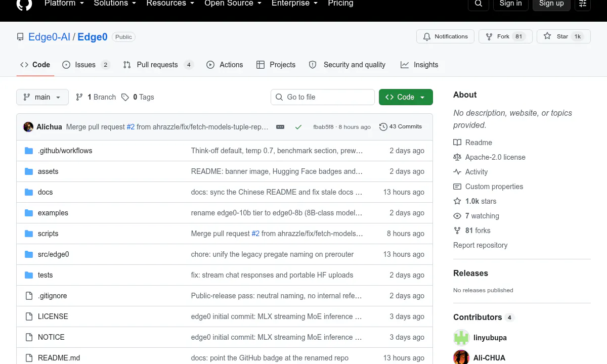The width and height of the screenshot is (607, 364).
Task: Switch to the Issues tab
Action: (86, 65)
